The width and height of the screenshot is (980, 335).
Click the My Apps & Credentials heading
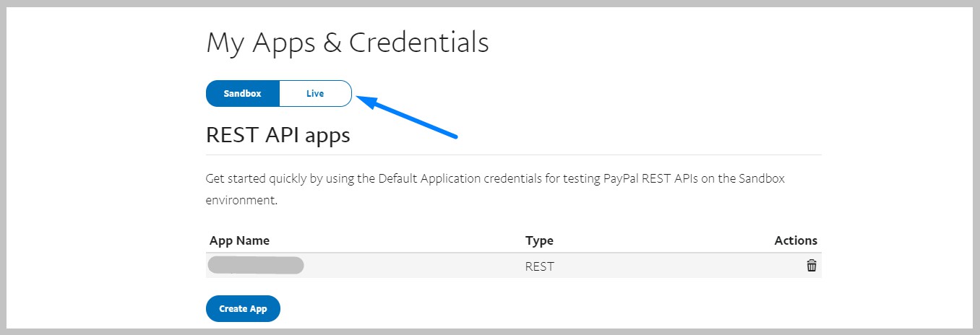point(348,43)
